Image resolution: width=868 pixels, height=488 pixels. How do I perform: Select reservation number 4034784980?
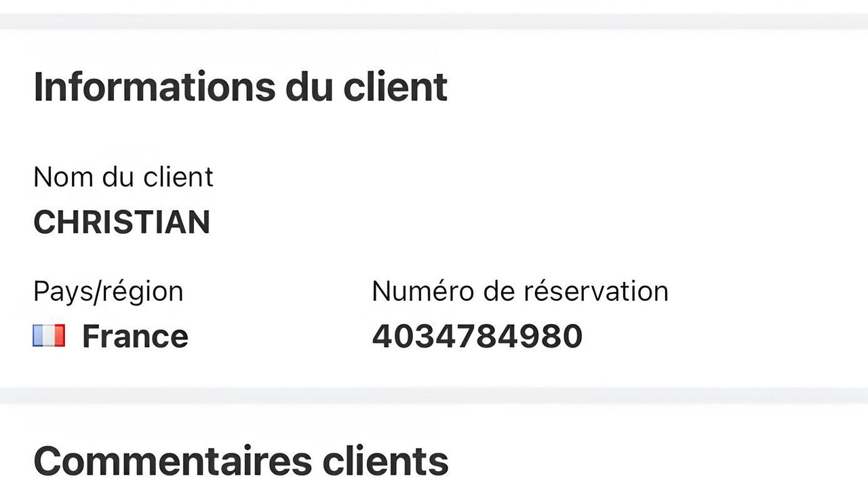pyautogui.click(x=477, y=336)
